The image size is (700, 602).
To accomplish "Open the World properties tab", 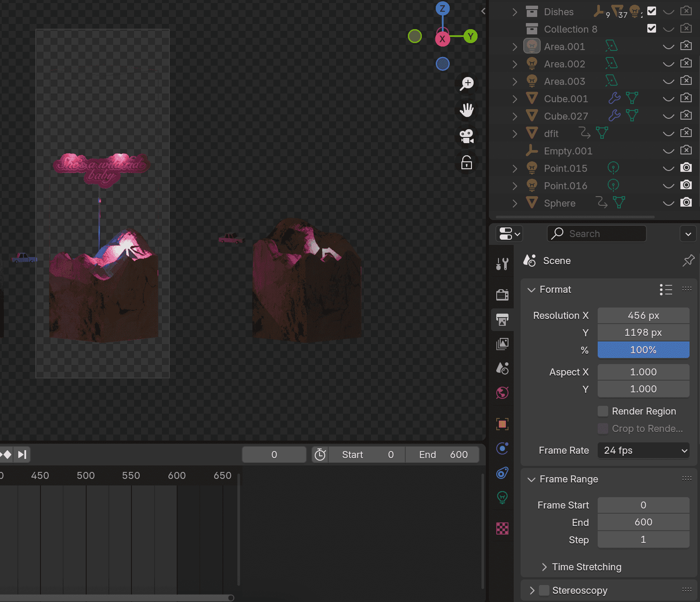I will [x=502, y=393].
